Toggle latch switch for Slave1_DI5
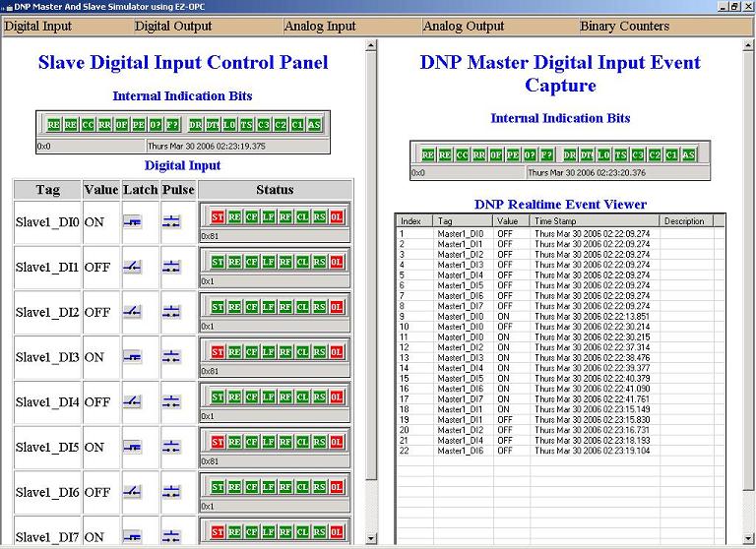 click(x=132, y=447)
